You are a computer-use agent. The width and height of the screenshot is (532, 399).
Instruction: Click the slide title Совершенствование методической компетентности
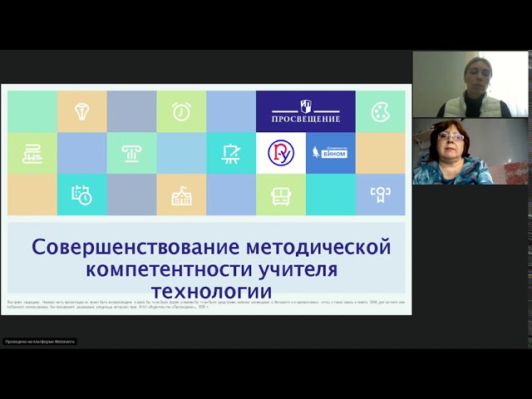(211, 269)
